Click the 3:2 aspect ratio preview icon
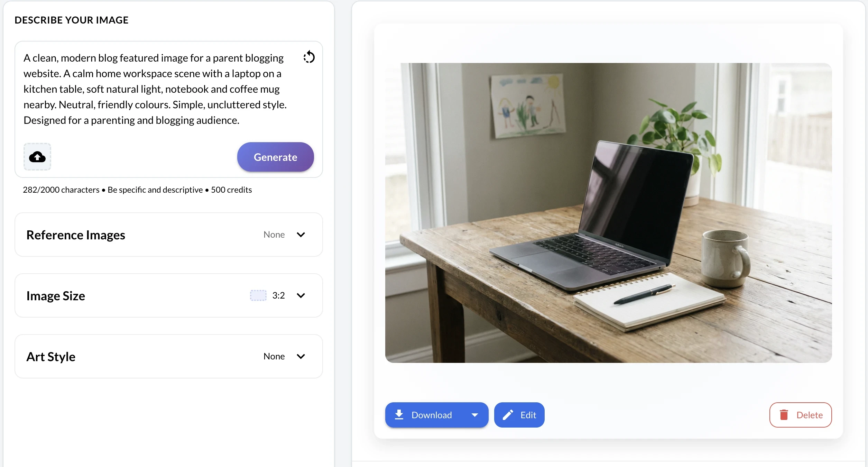The height and width of the screenshot is (467, 868). 258,295
